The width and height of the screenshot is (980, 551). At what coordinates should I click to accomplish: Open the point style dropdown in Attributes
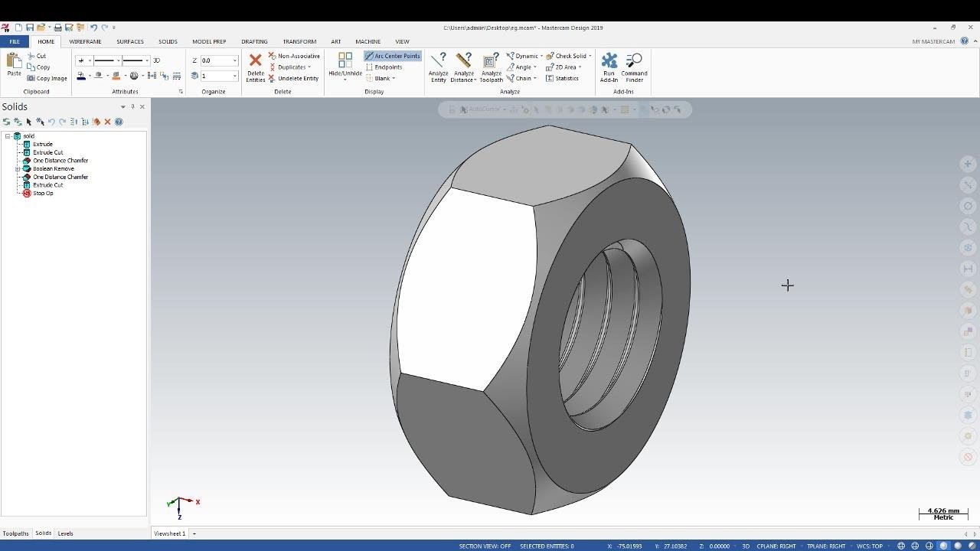(90, 60)
